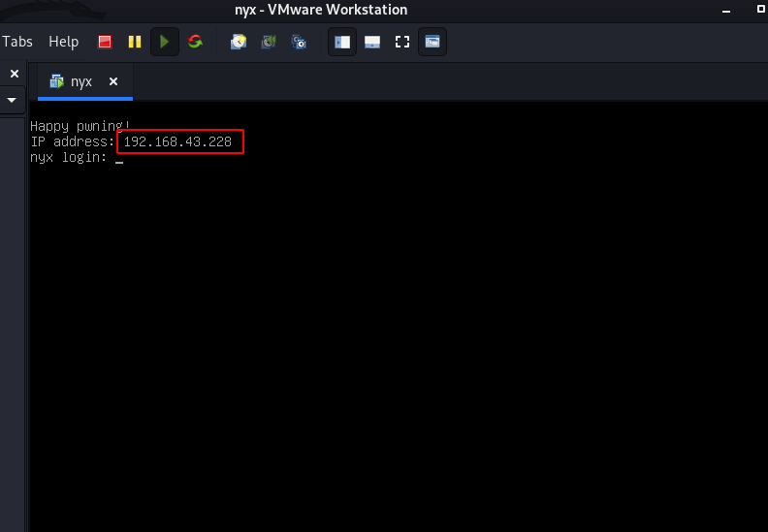Screen dimensions: 768x532
Task: Minimize the VMware Workstation window
Action: [x=726, y=10]
